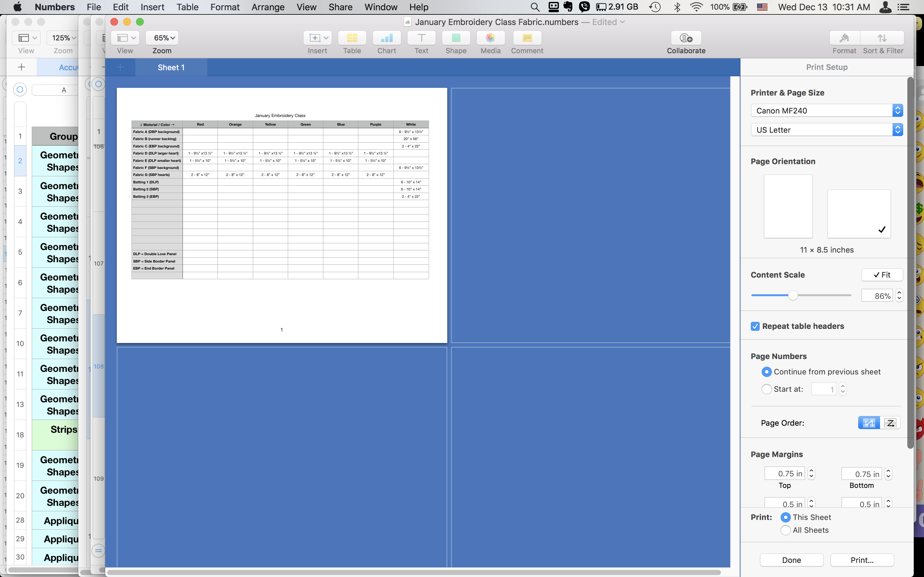This screenshot has height=577, width=924.
Task: Select the Sheet 1 tab
Action: (171, 68)
